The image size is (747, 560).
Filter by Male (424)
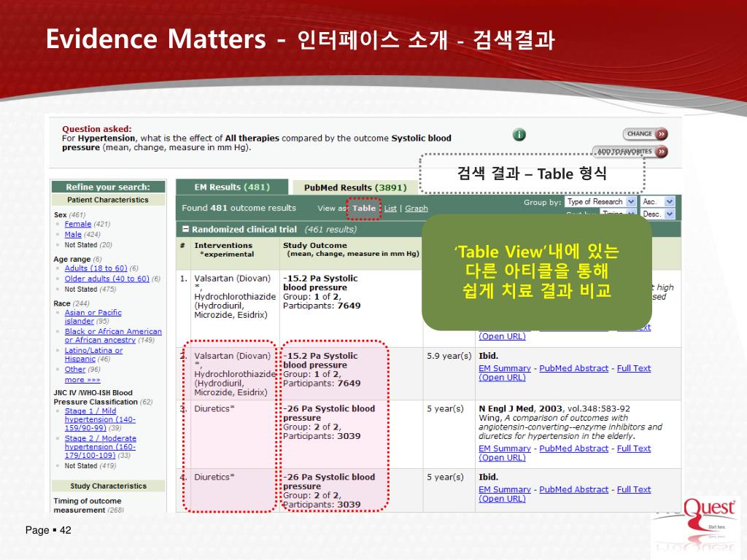[x=73, y=234]
